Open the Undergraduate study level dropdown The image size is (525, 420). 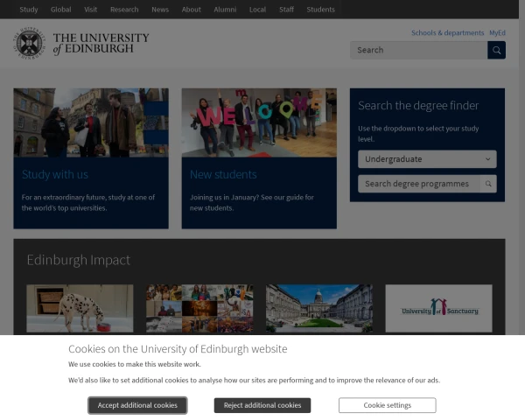pyautogui.click(x=427, y=159)
